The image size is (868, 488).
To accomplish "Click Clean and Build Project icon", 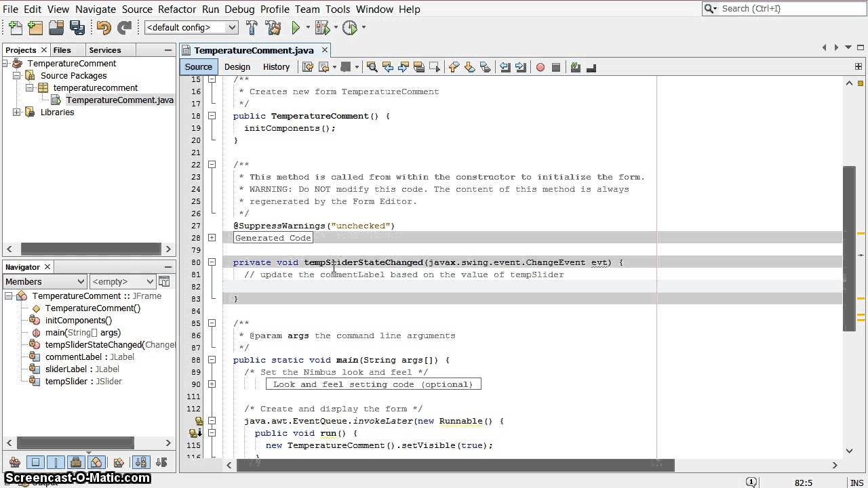I will (273, 28).
